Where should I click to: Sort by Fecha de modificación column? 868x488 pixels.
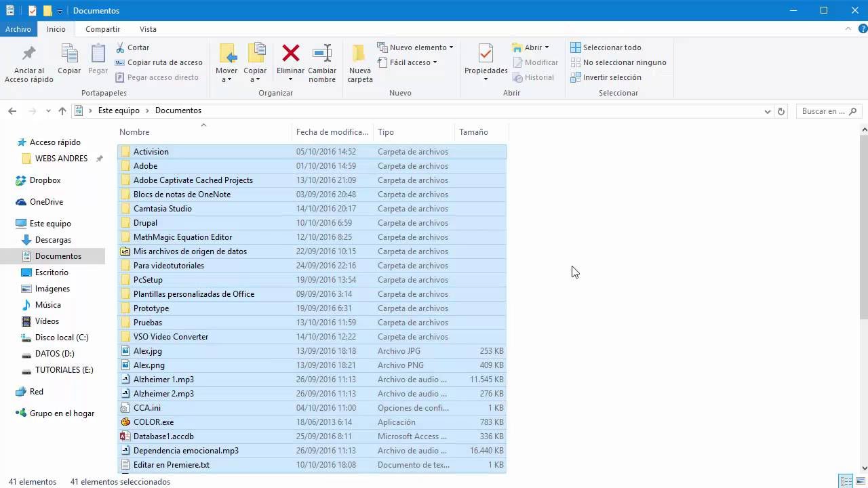pos(332,132)
